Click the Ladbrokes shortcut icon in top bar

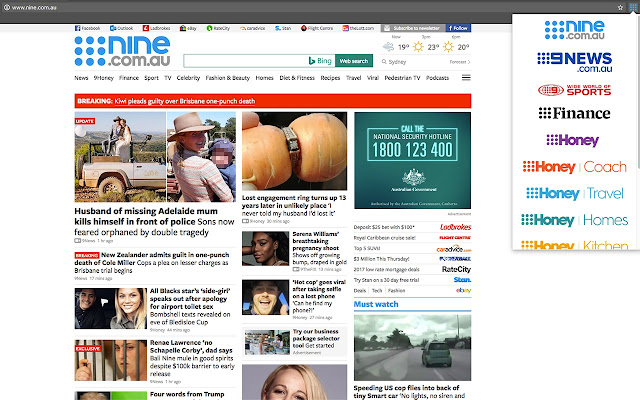(145, 28)
